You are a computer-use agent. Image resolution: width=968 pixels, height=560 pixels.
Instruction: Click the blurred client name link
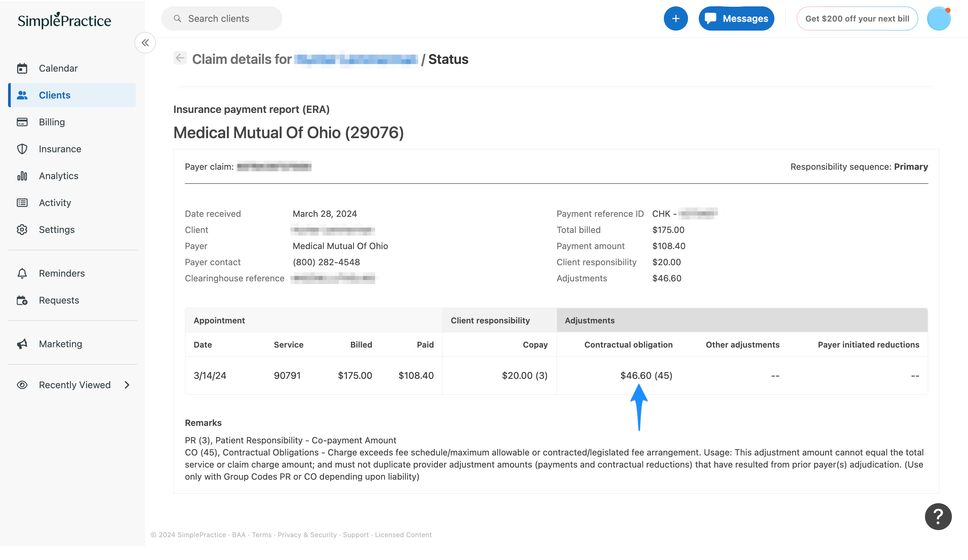click(356, 59)
